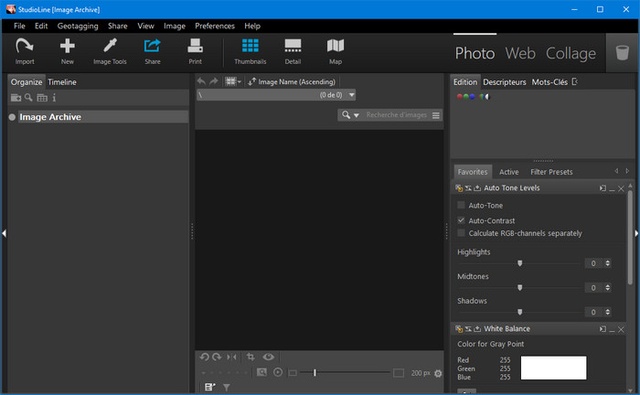Open Image Tools eyedropper icon
The image size is (640, 395).
click(x=110, y=51)
